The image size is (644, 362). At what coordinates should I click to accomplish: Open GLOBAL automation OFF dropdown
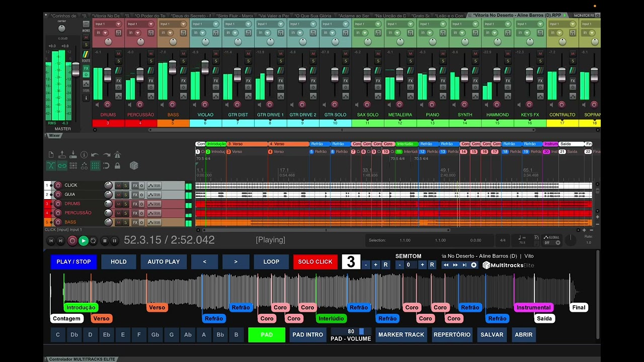552,243
